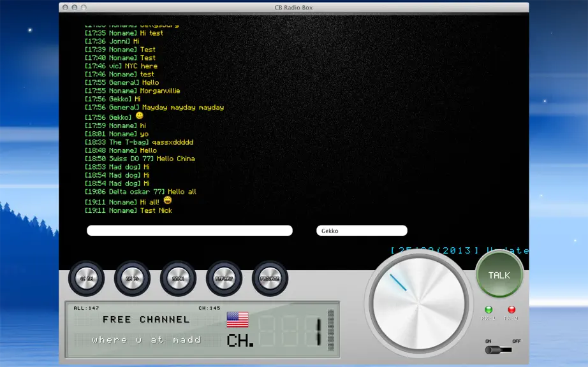Click the green TALK button
Viewport: 588px width, 367px height.
click(499, 275)
